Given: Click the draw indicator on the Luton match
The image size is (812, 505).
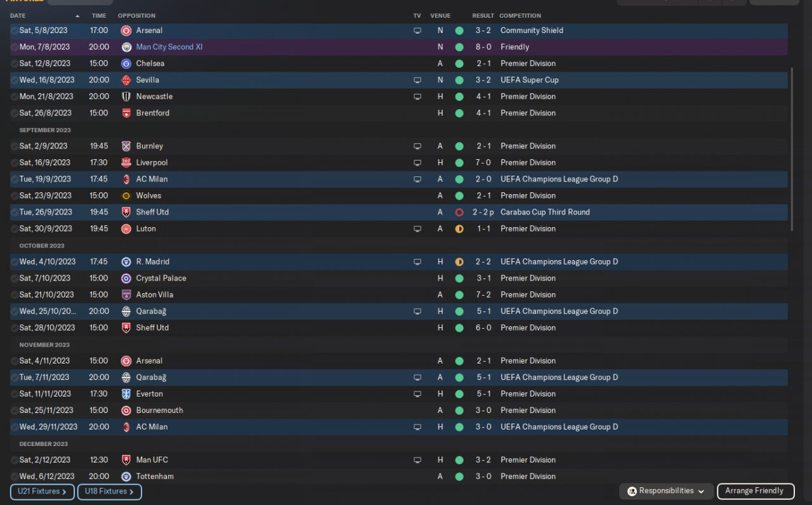Looking at the screenshot, I should tap(459, 228).
